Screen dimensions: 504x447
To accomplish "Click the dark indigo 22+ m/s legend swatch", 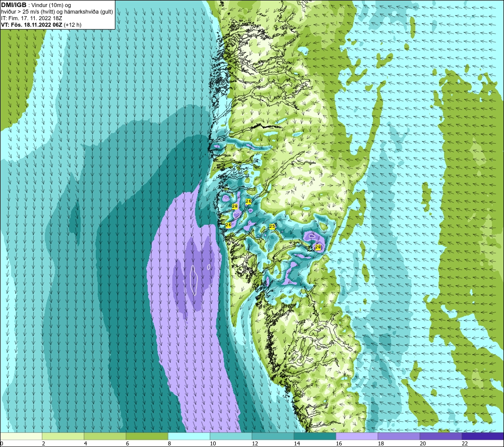I will click(483, 436).
